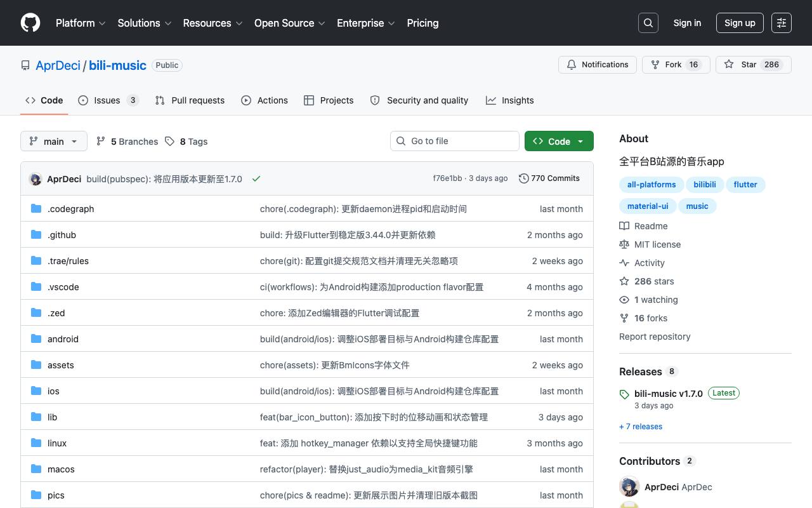Click the folder icon beside .trae/rules
This screenshot has height=508, width=812.
tap(36, 260)
